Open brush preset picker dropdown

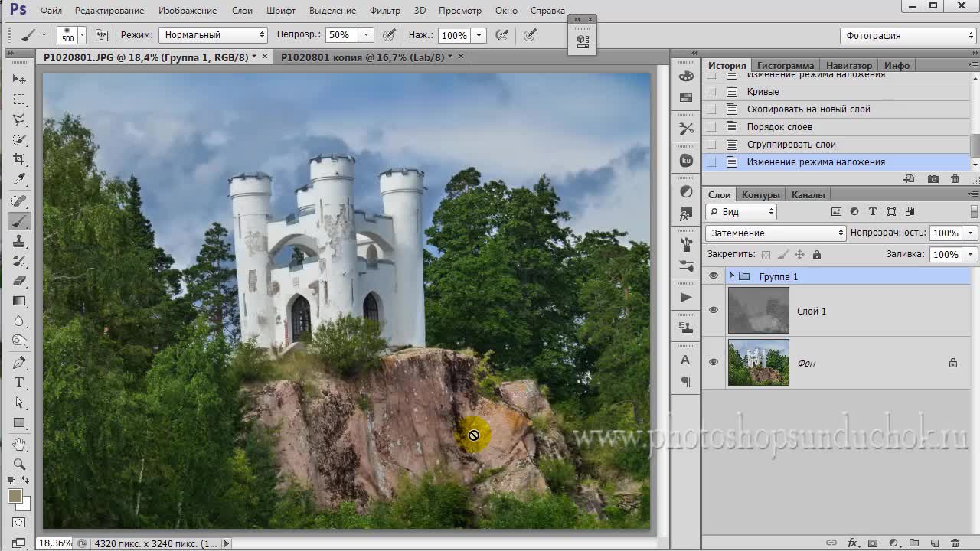[x=82, y=34]
